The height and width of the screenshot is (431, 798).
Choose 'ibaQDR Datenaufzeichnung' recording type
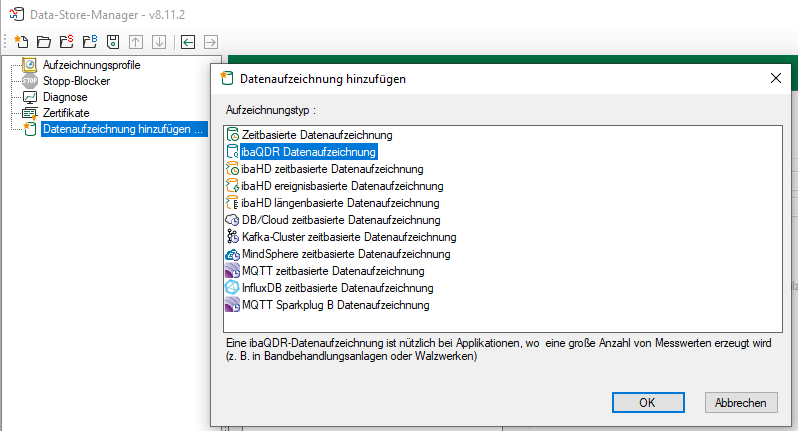pos(308,152)
